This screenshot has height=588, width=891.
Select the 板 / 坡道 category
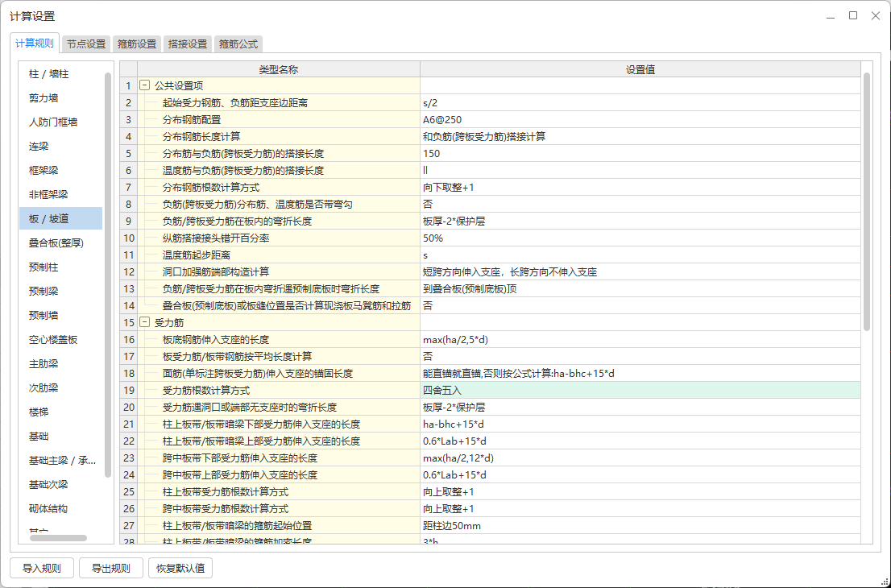(x=60, y=219)
